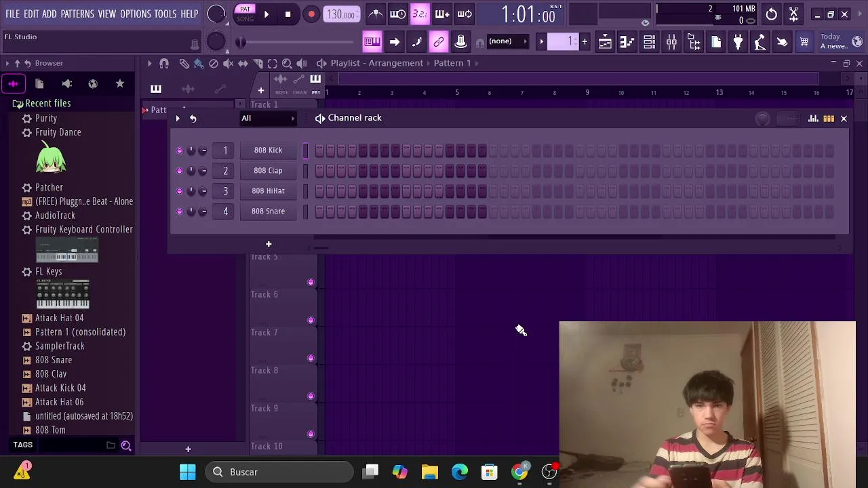Mute the 808 Kick channel
868x488 pixels.
tap(179, 150)
